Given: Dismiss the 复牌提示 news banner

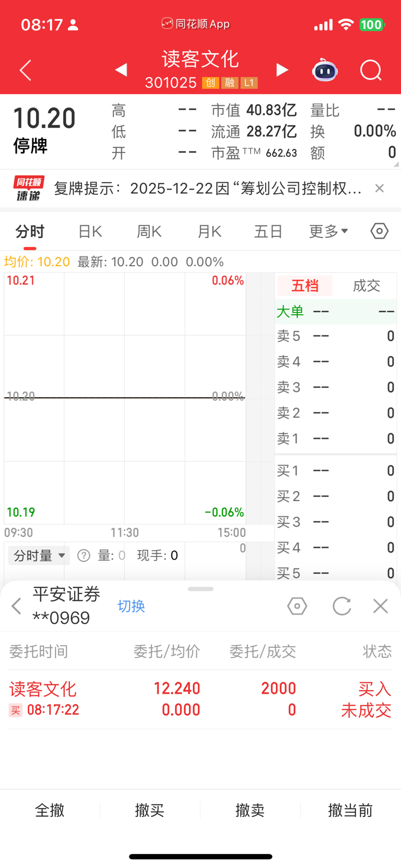Looking at the screenshot, I should point(380,188).
